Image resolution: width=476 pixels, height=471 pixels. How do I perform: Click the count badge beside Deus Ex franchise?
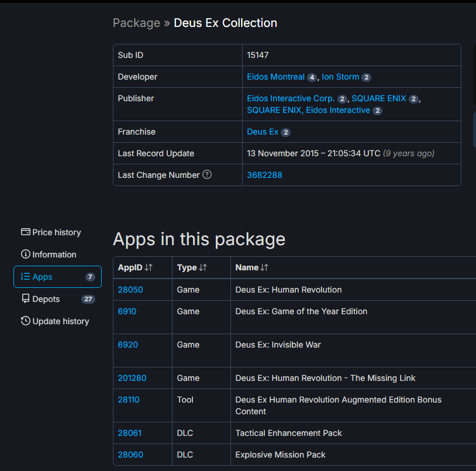(x=286, y=132)
